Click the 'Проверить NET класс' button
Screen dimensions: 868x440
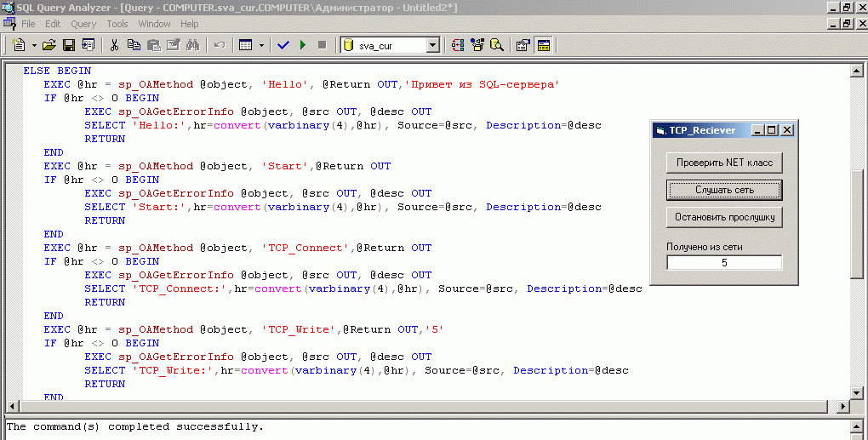click(724, 163)
